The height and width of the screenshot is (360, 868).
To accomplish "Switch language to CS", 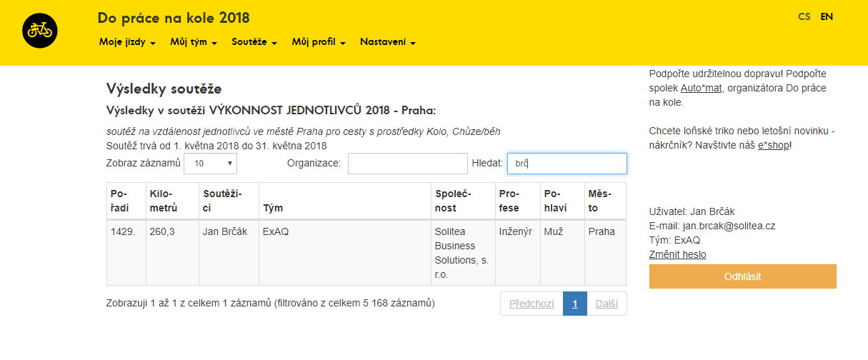I will (x=804, y=16).
